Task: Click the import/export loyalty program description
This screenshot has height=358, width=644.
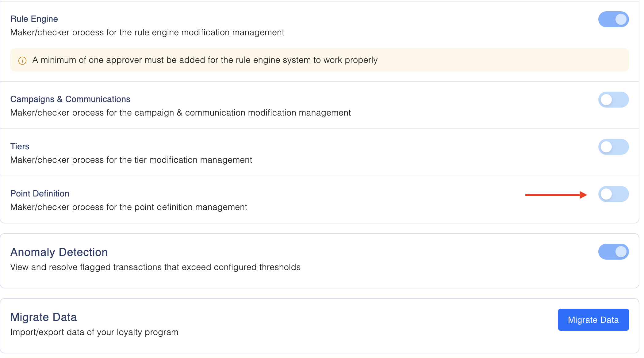Action: [x=94, y=332]
